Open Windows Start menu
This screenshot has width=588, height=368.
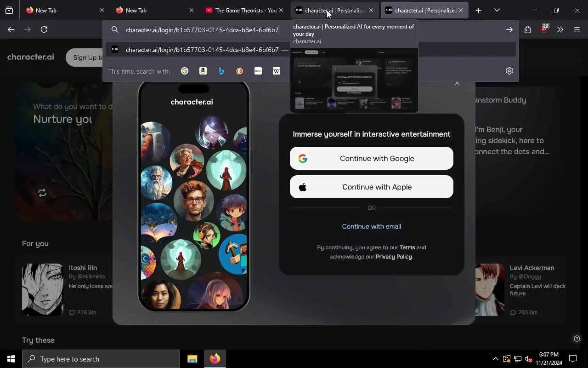pos(11,359)
